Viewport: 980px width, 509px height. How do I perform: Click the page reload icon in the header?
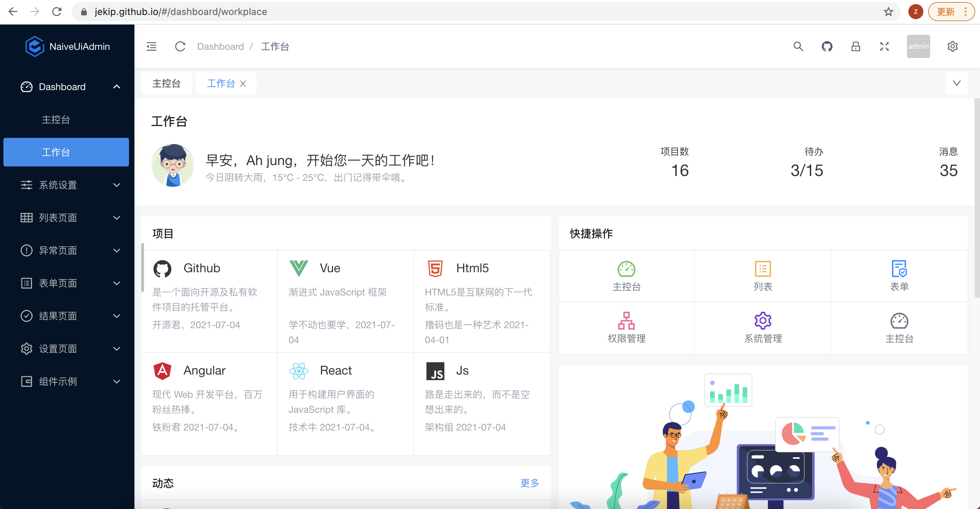[180, 46]
